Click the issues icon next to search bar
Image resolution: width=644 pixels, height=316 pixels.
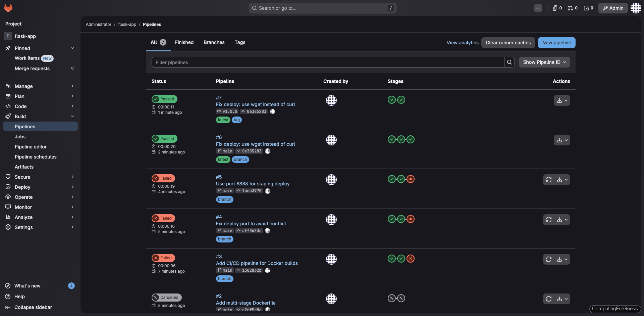[x=555, y=8]
